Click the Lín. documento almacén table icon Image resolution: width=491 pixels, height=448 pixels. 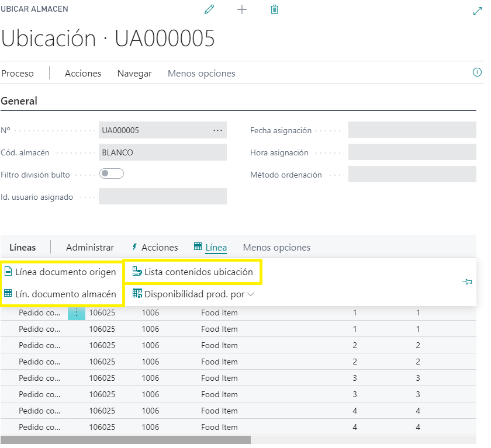(8, 293)
